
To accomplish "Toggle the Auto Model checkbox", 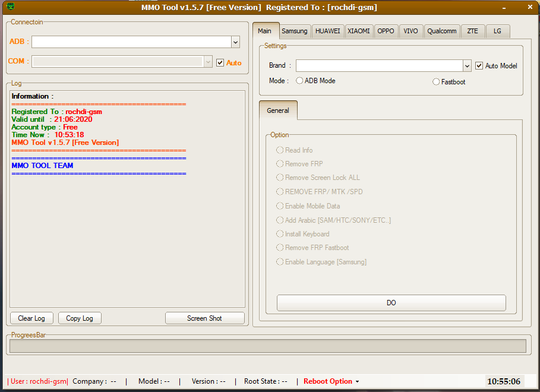I will (x=479, y=65).
